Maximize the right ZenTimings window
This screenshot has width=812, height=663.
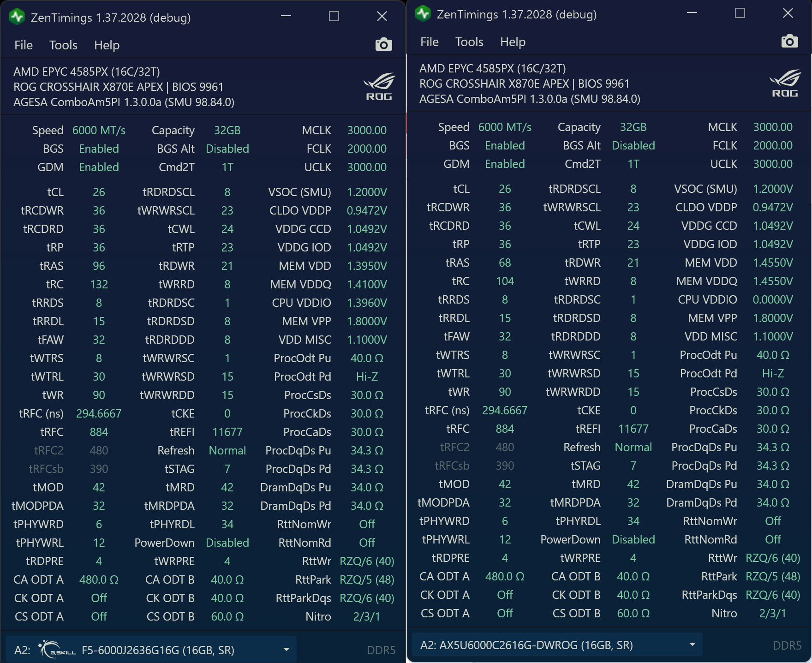click(x=740, y=13)
